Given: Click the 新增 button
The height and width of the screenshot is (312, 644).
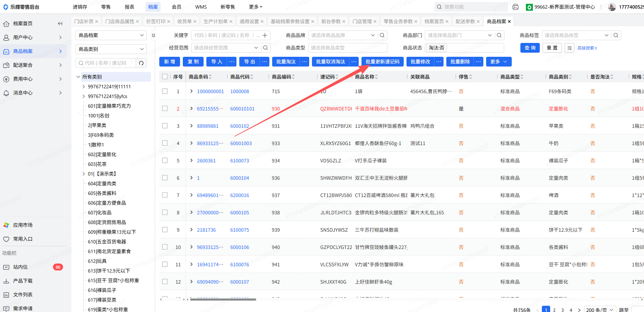Looking at the screenshot, I should 170,62.
